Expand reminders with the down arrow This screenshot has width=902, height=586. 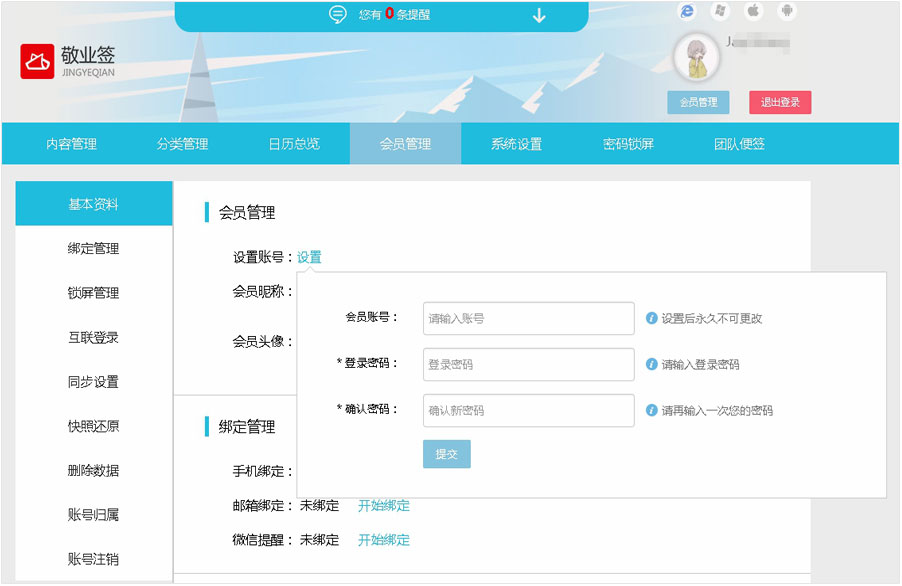[x=539, y=15]
